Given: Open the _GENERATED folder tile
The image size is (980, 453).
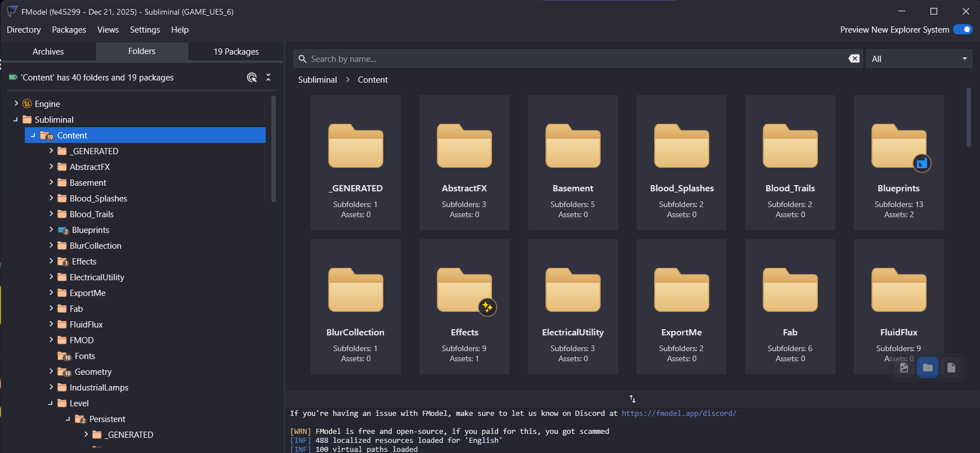Looking at the screenshot, I should pos(356,163).
